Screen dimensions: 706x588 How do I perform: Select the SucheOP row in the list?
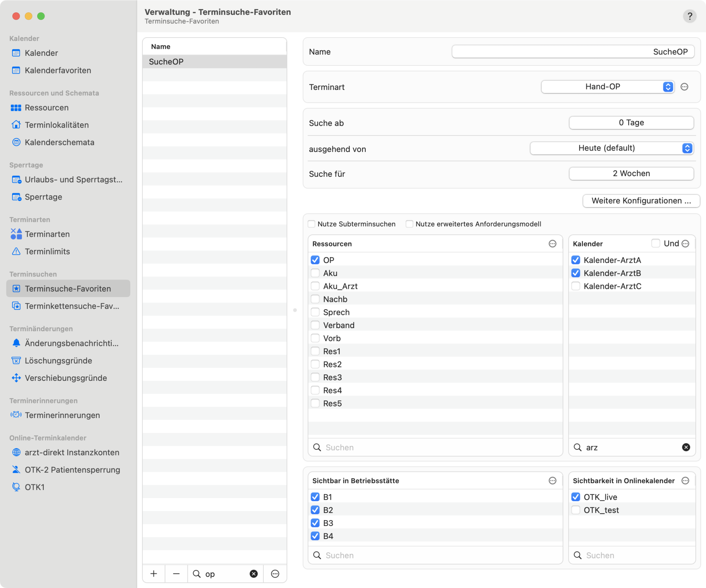pyautogui.click(x=214, y=62)
